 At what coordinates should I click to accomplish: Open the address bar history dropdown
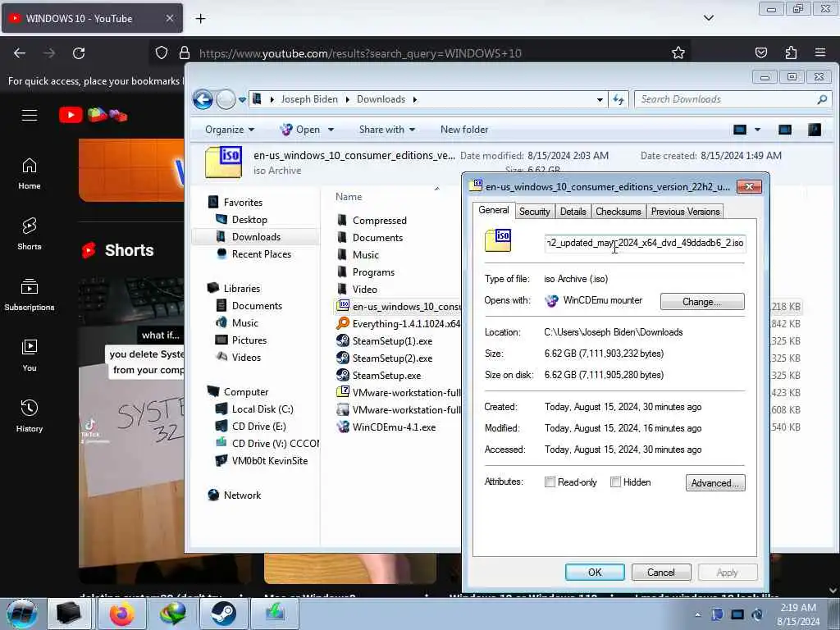tap(600, 99)
